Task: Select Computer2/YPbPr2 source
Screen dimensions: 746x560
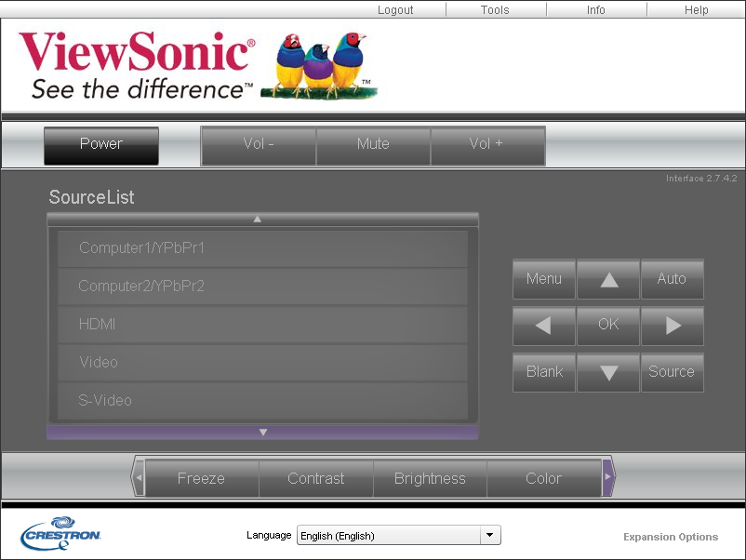Action: (x=262, y=287)
